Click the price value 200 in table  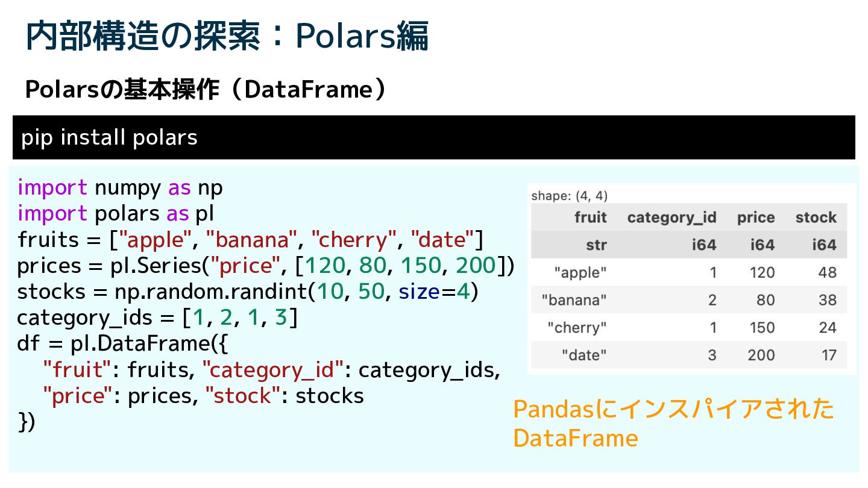tap(761, 355)
